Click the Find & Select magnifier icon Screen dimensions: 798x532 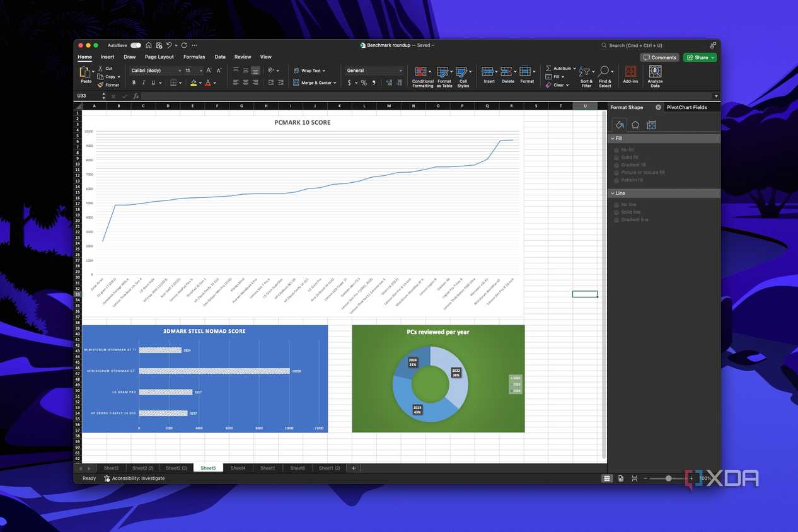pyautogui.click(x=603, y=71)
